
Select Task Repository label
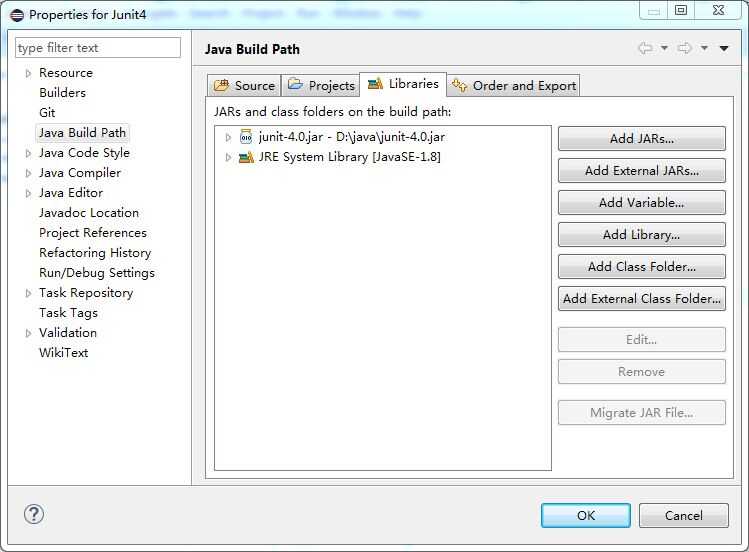click(86, 293)
